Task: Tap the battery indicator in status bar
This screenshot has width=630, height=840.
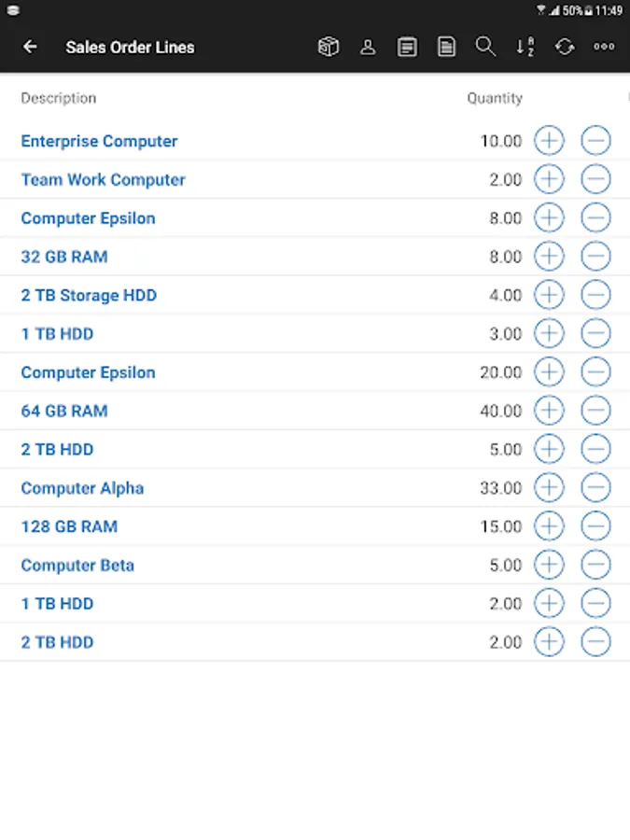Action: [589, 11]
